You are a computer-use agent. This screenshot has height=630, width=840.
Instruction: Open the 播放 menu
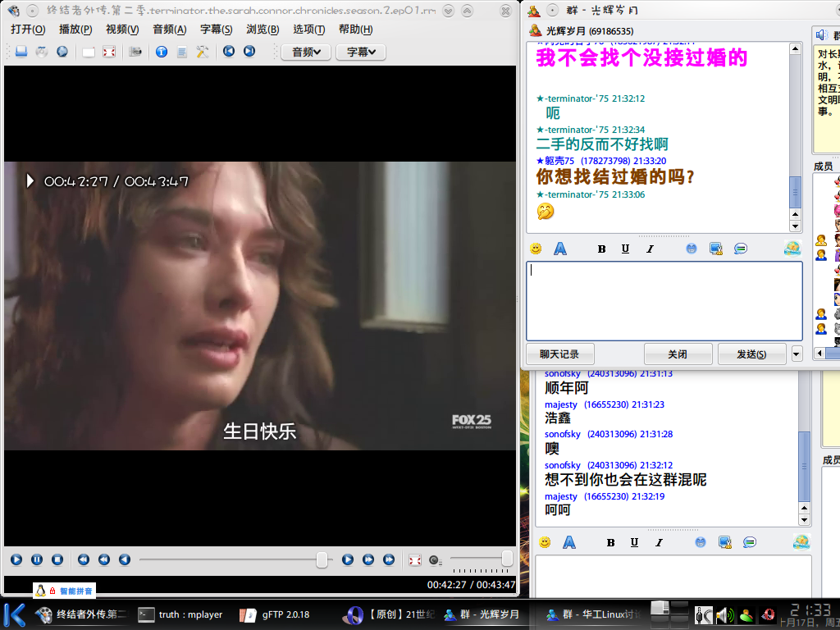[75, 30]
